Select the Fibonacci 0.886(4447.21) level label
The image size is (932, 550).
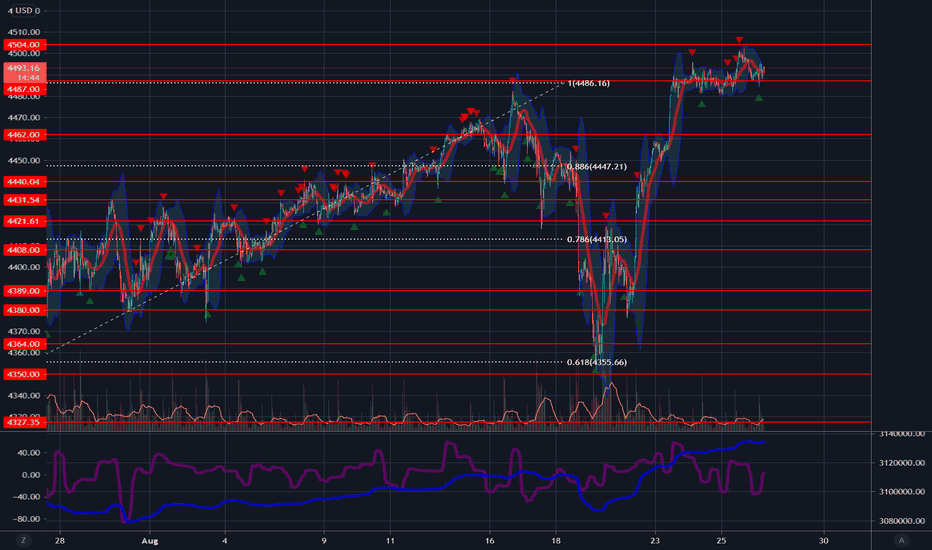pos(596,166)
